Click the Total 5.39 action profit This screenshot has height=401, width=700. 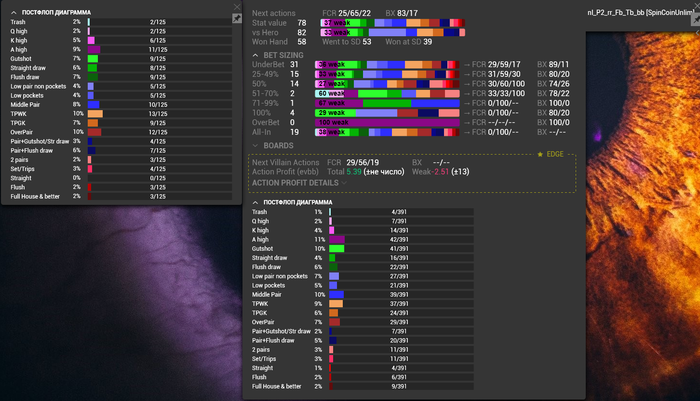click(x=366, y=172)
